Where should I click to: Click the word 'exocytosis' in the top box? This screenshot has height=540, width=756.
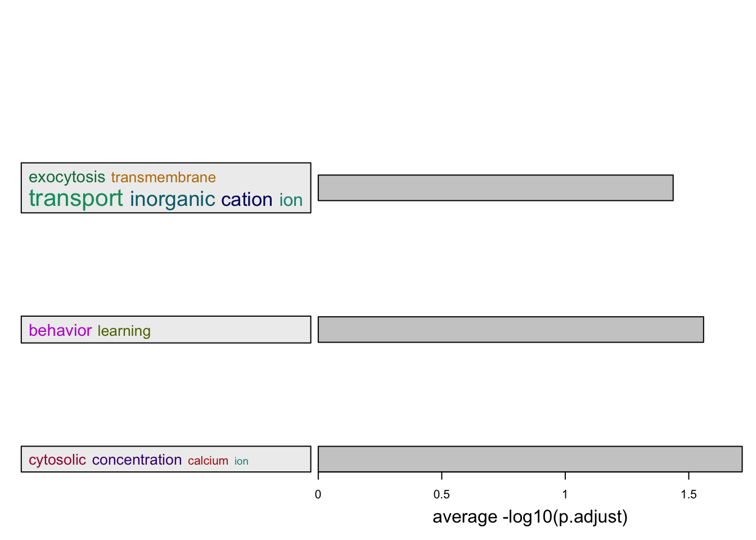67,177
